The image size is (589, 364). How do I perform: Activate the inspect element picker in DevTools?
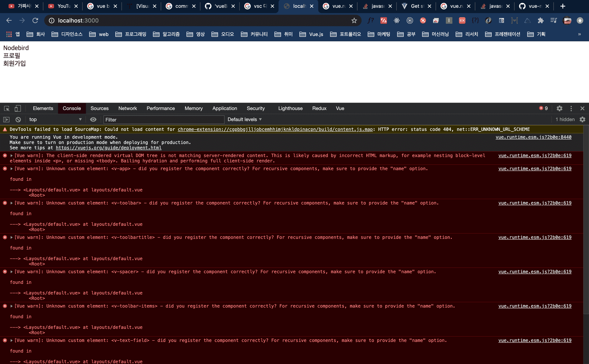click(7, 109)
